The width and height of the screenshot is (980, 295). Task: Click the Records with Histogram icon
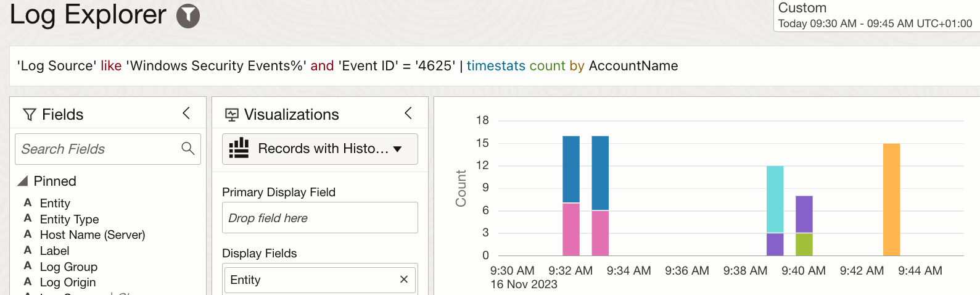pyautogui.click(x=239, y=148)
